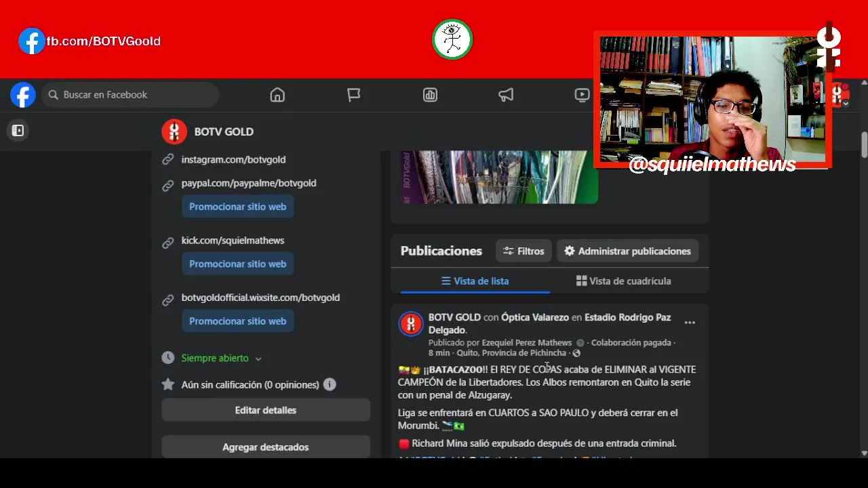
Task: Open the Video icon in the top navigation
Action: coord(582,95)
